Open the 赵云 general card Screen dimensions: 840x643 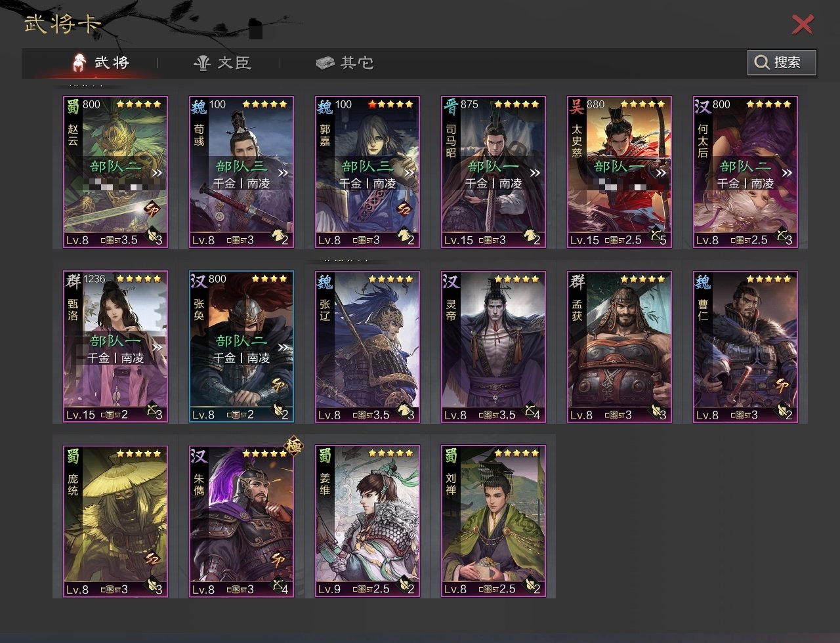pyautogui.click(x=115, y=172)
